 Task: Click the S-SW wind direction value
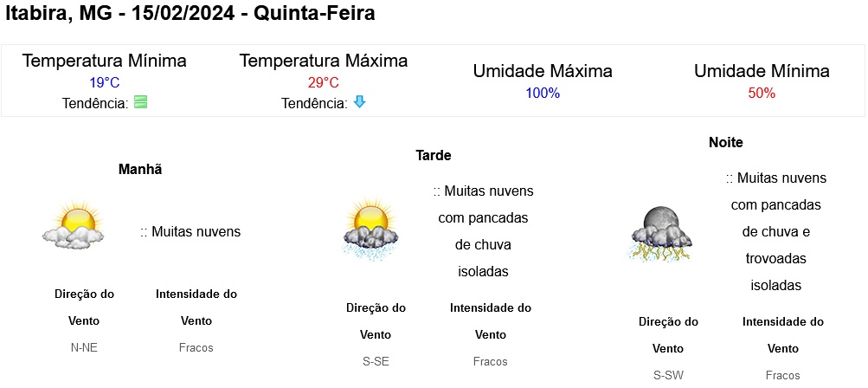(668, 375)
